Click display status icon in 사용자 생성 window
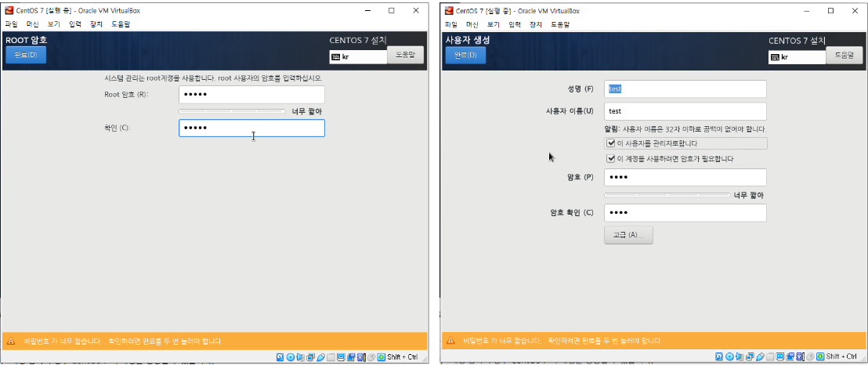The width and height of the screenshot is (868, 365). click(780, 357)
